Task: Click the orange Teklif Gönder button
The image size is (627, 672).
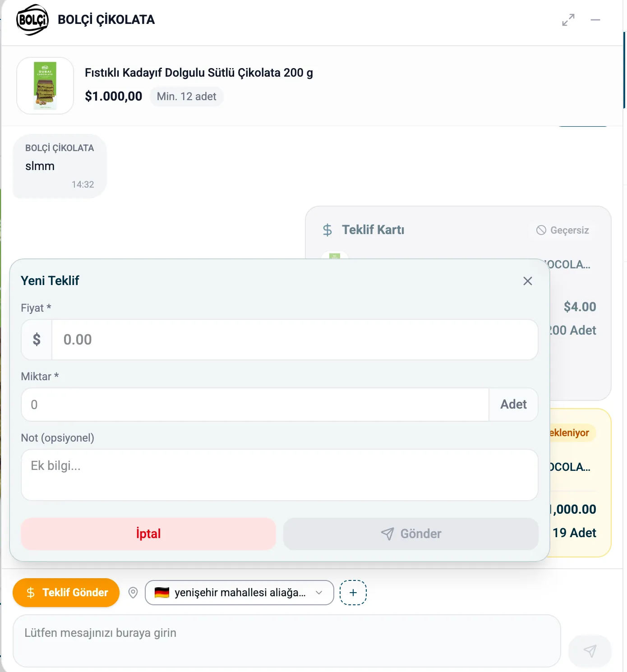Action: [66, 593]
